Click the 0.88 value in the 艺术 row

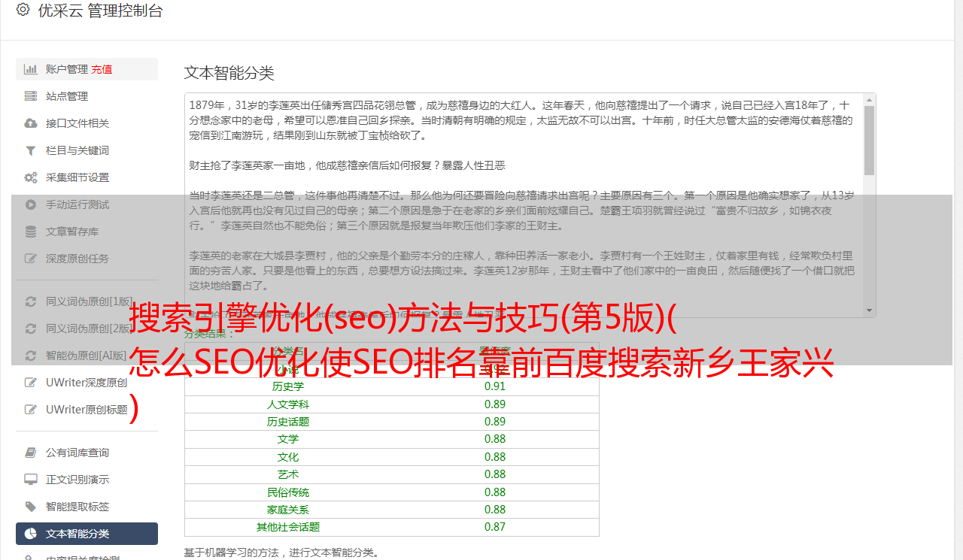click(495, 474)
